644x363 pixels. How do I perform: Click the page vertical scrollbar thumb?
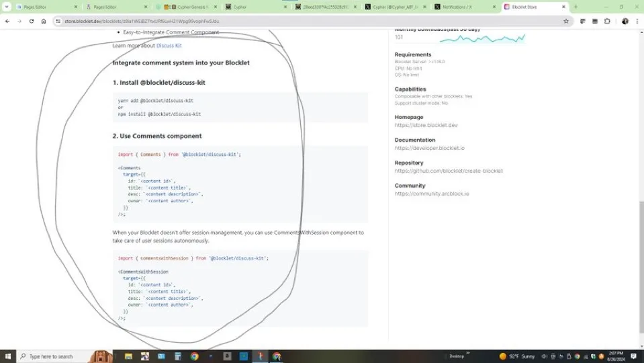(641, 266)
